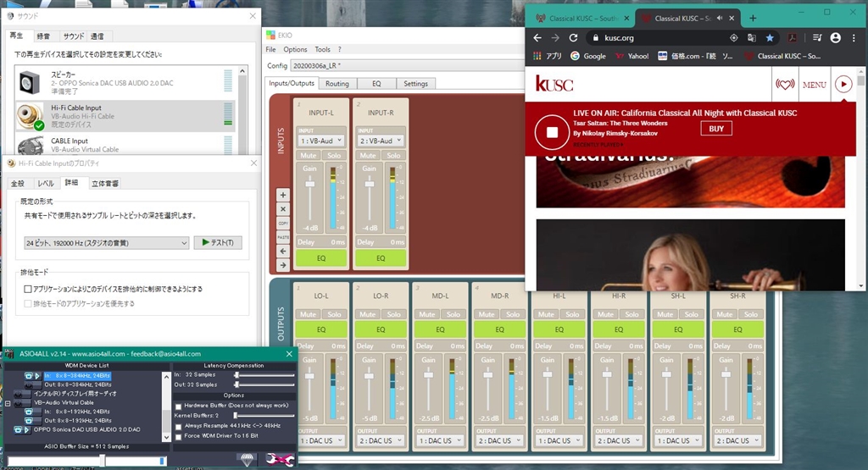
Task: Mute the SH-R output channel
Action: 725,314
